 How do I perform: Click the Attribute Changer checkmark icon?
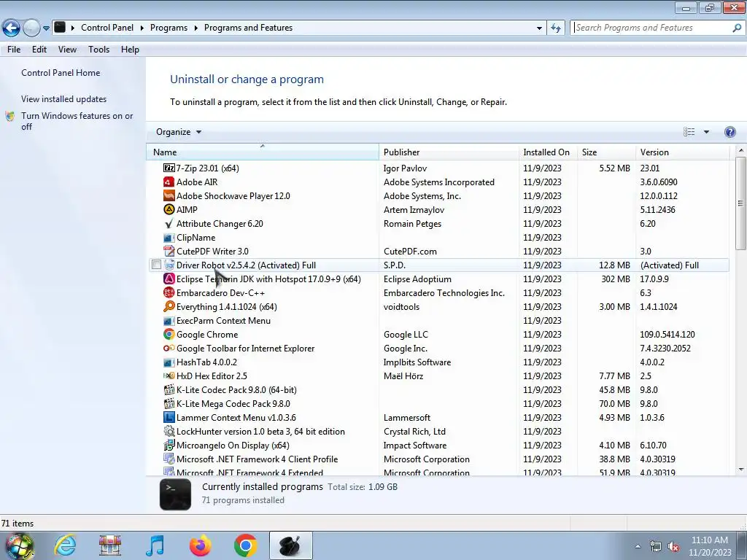pos(169,223)
